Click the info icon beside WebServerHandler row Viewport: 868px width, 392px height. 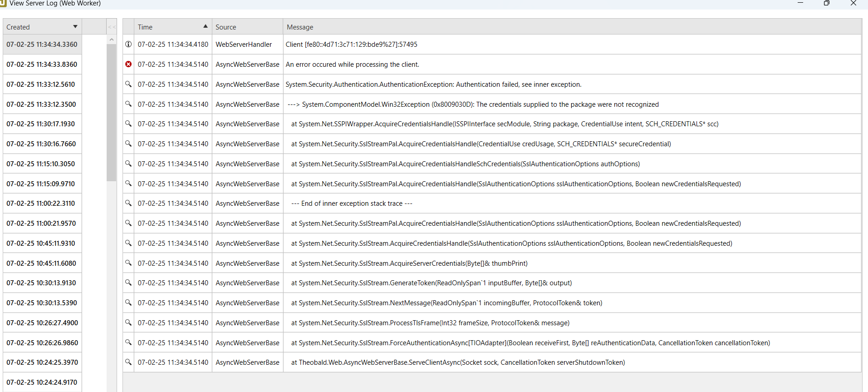[128, 45]
